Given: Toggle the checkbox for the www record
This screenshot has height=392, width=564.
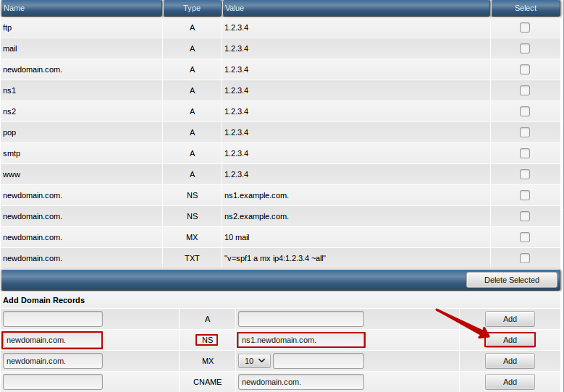Looking at the screenshot, I should [525, 174].
